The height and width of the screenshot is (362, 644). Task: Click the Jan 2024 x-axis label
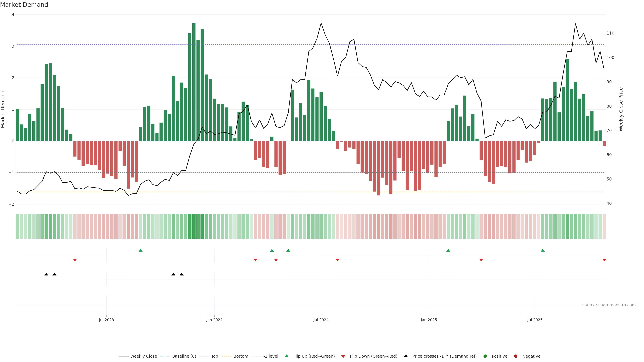[214, 320]
